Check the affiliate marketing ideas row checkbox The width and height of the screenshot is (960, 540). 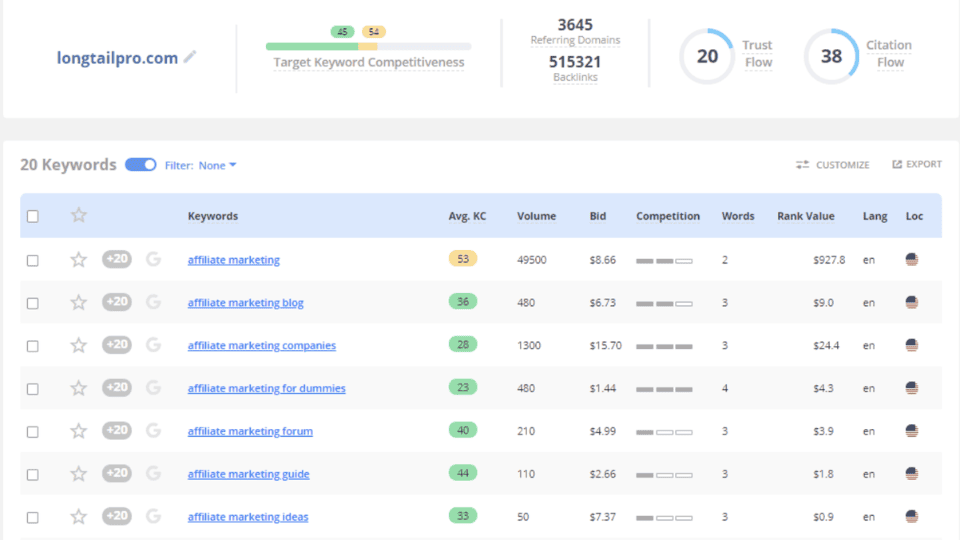[x=32, y=517]
